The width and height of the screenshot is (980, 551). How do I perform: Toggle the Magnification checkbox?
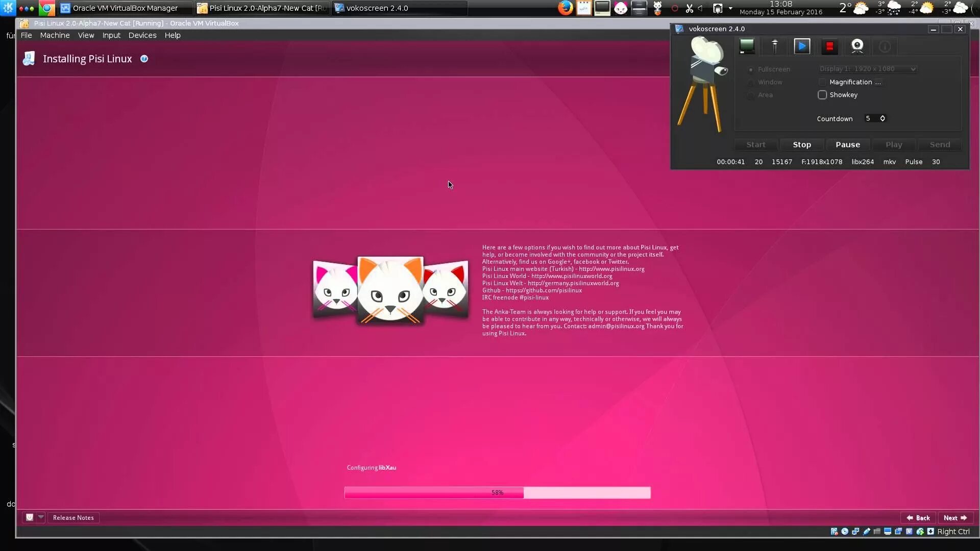pyautogui.click(x=822, y=82)
